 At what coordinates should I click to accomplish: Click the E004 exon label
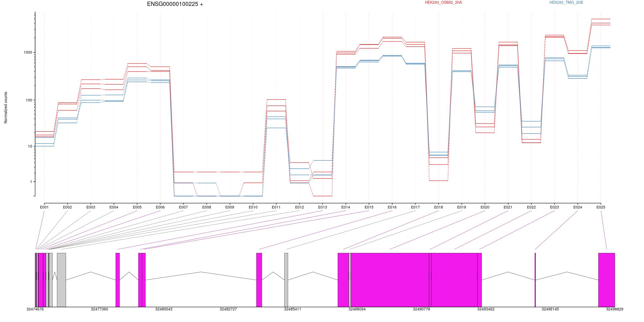pyautogui.click(x=114, y=207)
